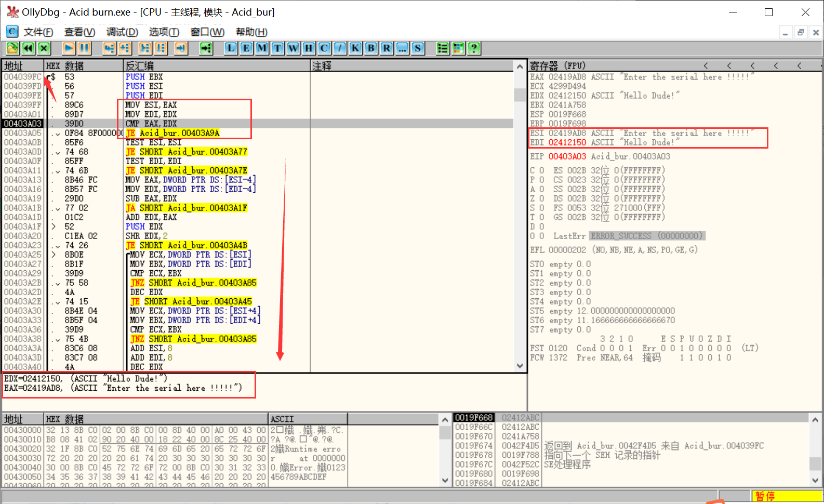824x504 pixels.
Task: Open Appearance options with the color grid icon
Action: coord(458,48)
